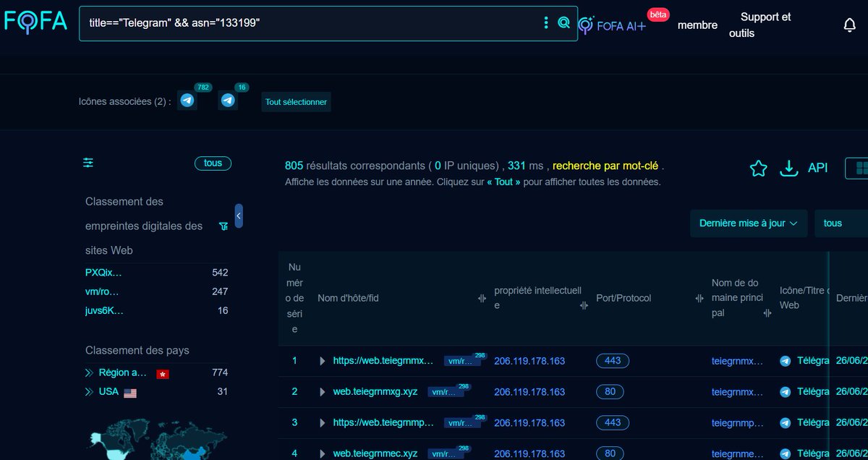The image size is (868, 460).
Task: Download the search results
Action: point(788,169)
